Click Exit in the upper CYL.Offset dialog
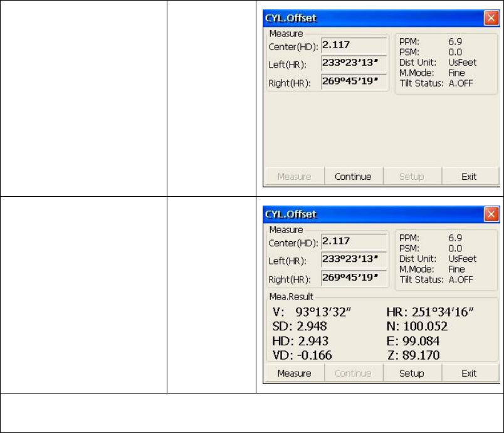The width and height of the screenshot is (504, 433). (x=470, y=177)
